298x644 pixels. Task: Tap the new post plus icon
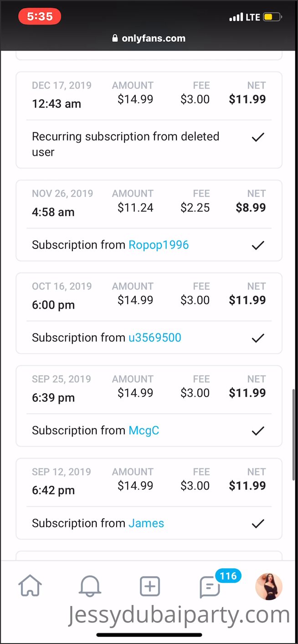pyautogui.click(x=150, y=586)
